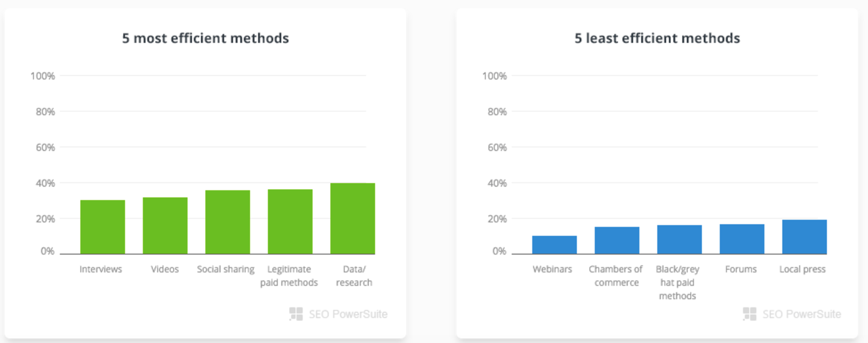Select the Chambers of commerce bar
The image size is (868, 343).
point(617,240)
